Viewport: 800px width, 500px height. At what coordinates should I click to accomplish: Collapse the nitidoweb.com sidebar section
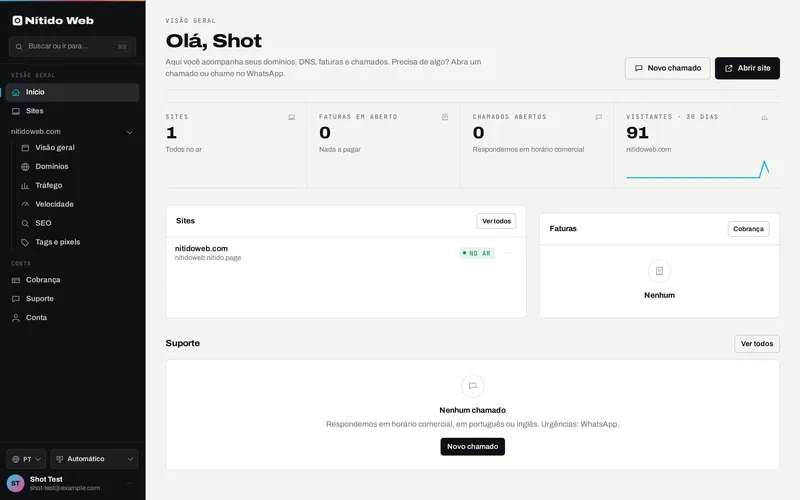coord(130,132)
